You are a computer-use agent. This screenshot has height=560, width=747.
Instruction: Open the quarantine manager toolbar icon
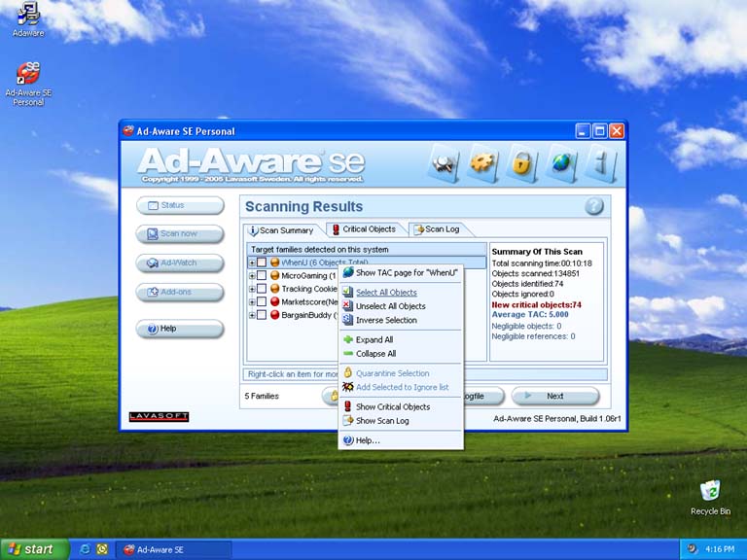pyautogui.click(x=445, y=163)
